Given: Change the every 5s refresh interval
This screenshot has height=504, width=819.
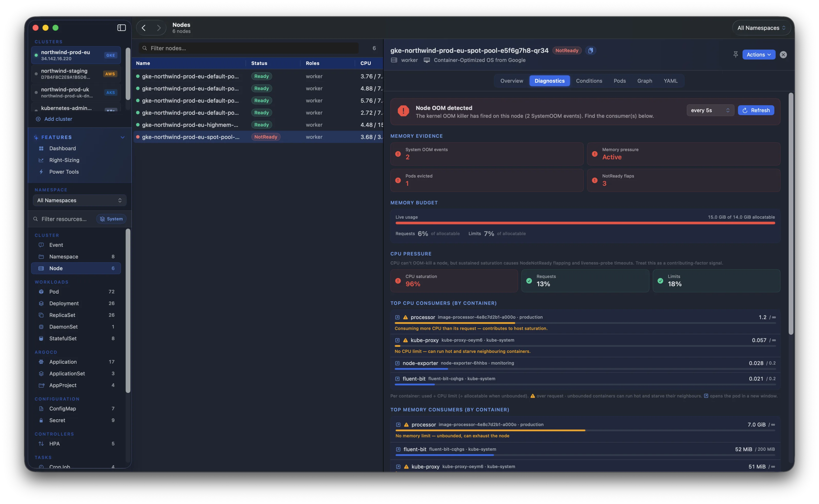Looking at the screenshot, I should coord(710,110).
